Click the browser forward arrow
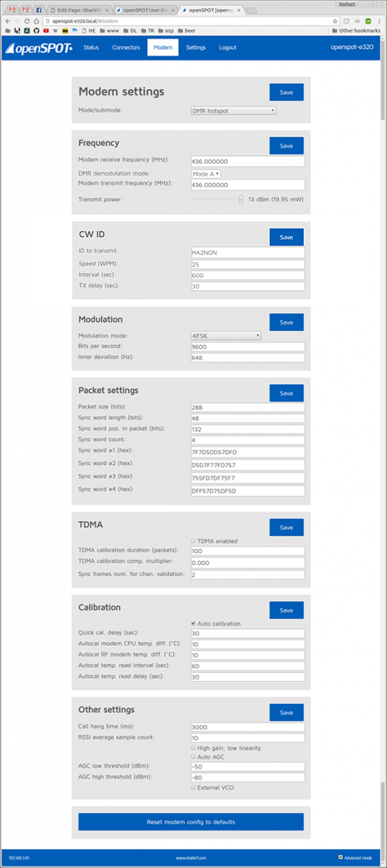Screen dimensions: 387x868 coord(18,20)
